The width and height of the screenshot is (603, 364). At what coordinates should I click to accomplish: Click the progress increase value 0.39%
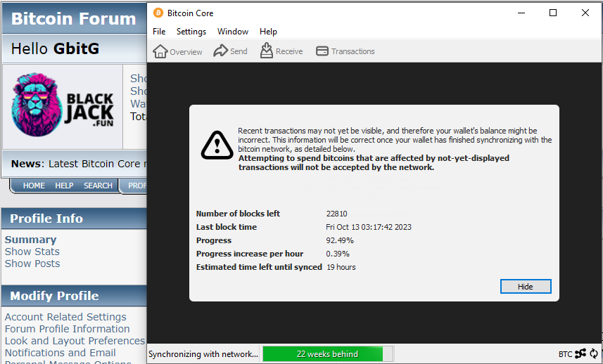tap(338, 254)
